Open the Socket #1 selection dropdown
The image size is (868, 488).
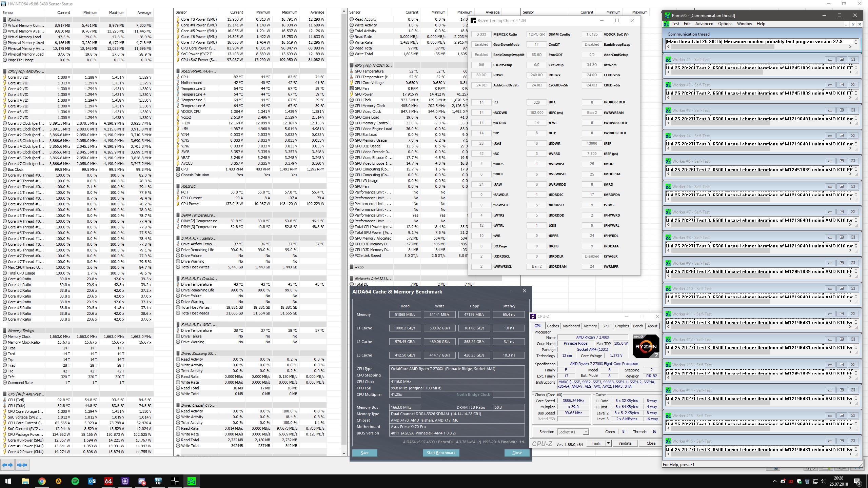(x=586, y=432)
